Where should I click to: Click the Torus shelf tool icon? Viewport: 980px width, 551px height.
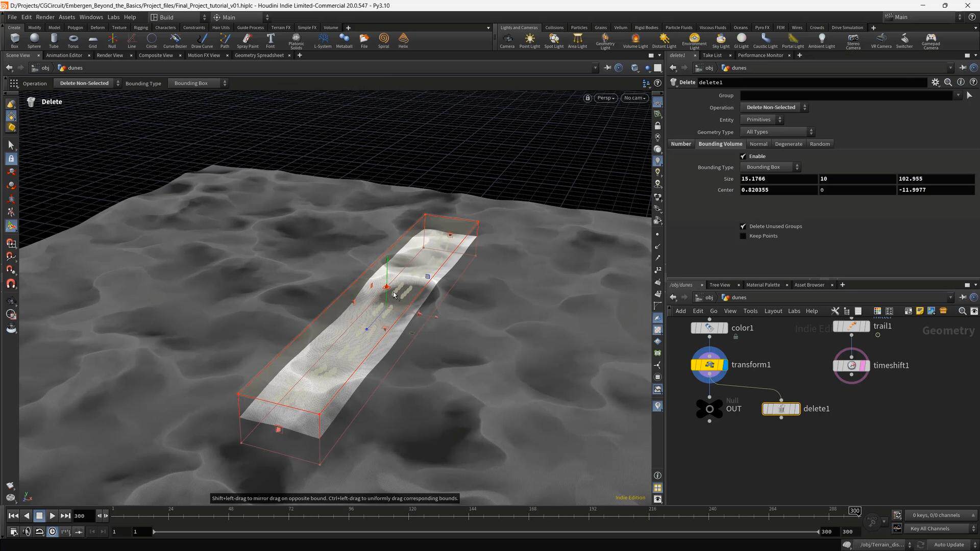point(73,40)
